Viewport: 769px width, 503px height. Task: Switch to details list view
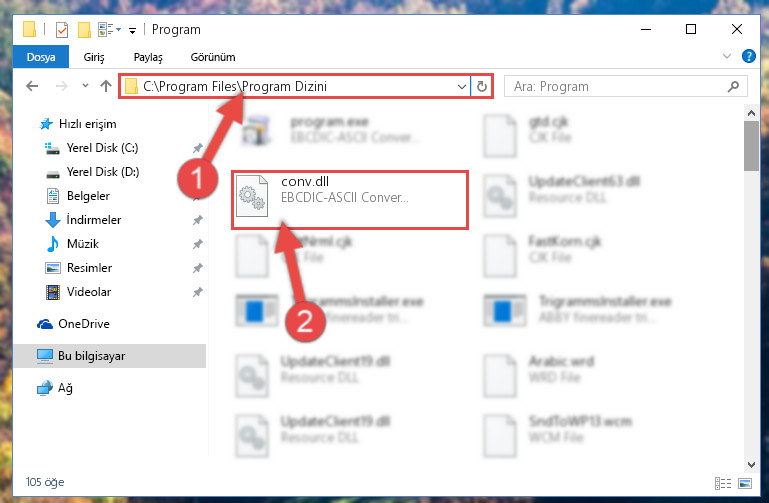point(723,483)
